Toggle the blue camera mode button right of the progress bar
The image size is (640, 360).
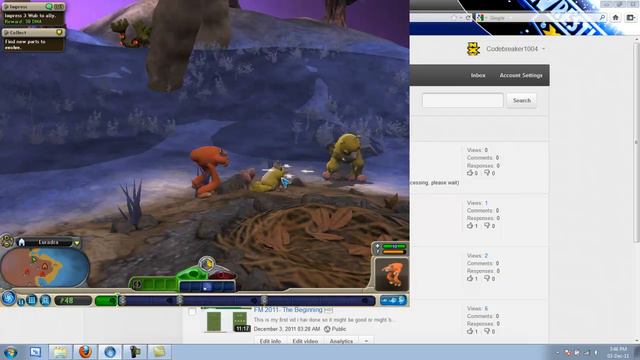(393, 300)
